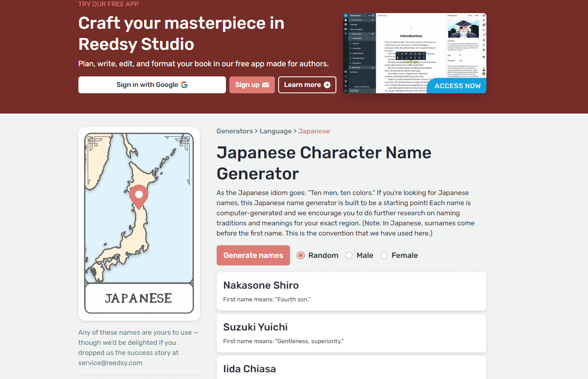Click the Japanese Character Name Generator heading

coord(324,163)
